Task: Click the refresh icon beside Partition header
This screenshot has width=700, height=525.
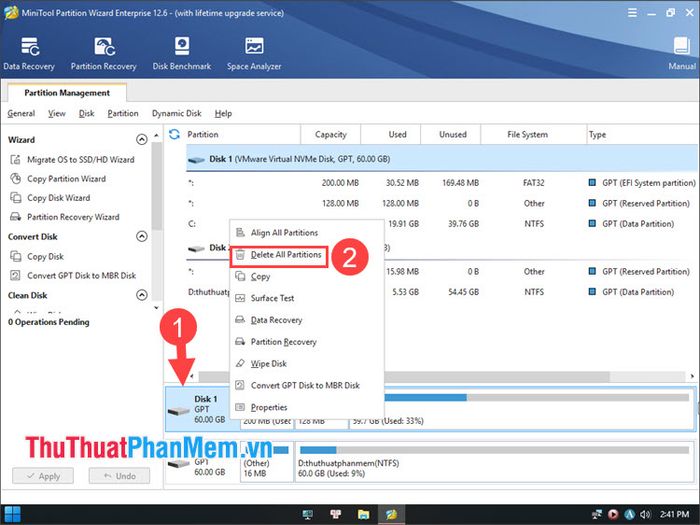Action: [174, 134]
